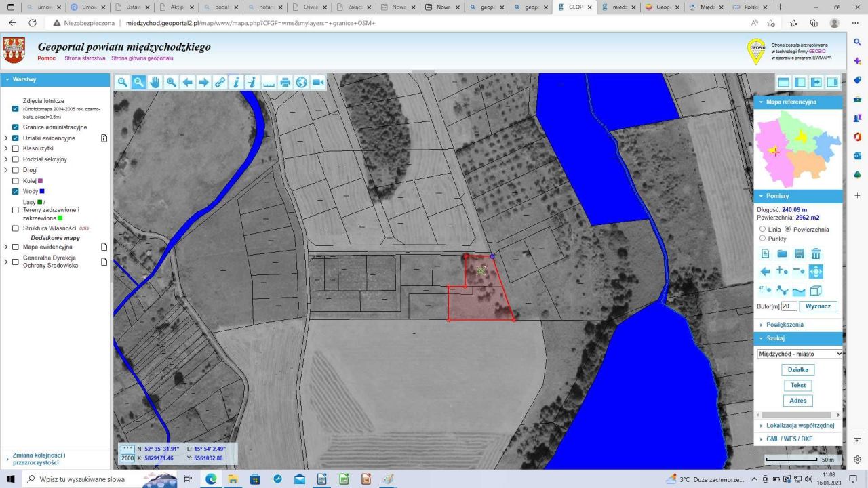This screenshot has height=488, width=868.
Task: Select the Linia measurement radio button
Action: (763, 229)
